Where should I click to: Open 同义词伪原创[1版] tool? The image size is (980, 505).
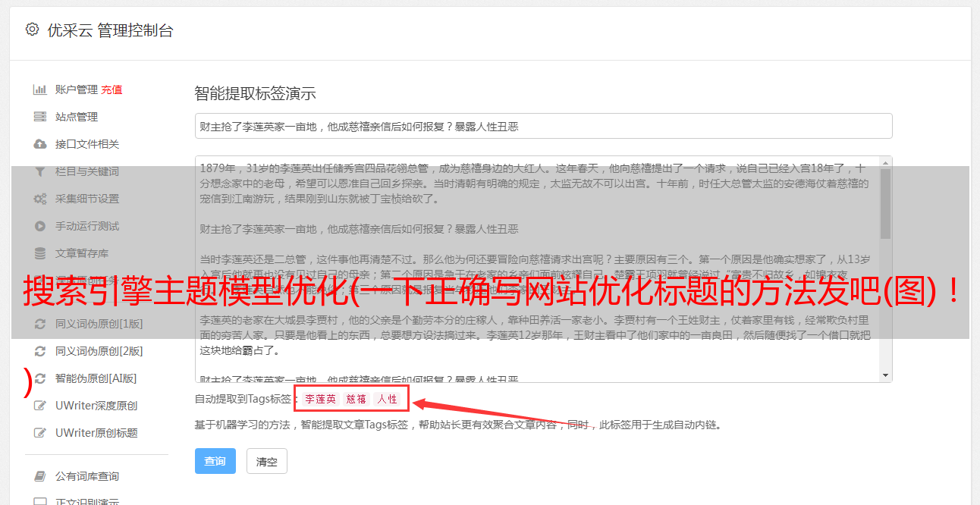point(99,324)
